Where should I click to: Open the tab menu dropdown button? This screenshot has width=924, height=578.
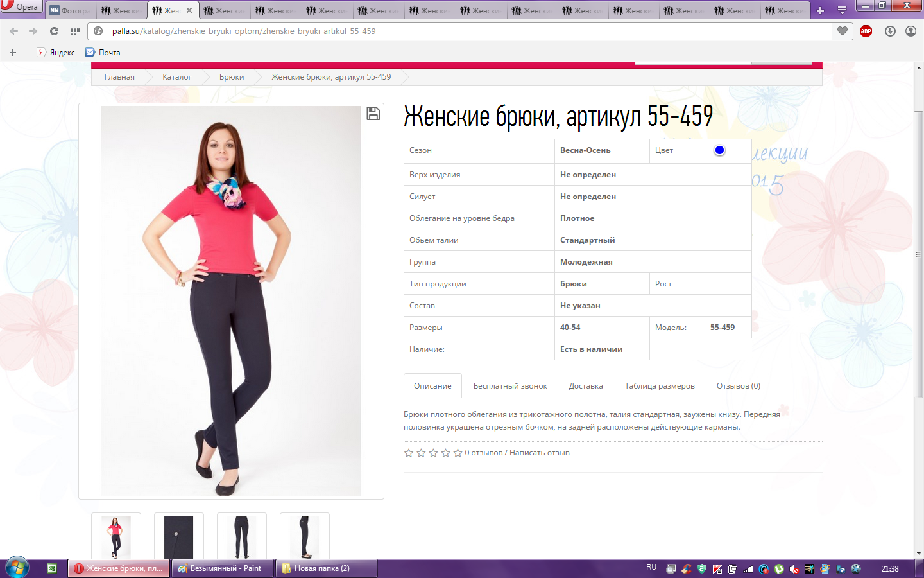coord(842,10)
